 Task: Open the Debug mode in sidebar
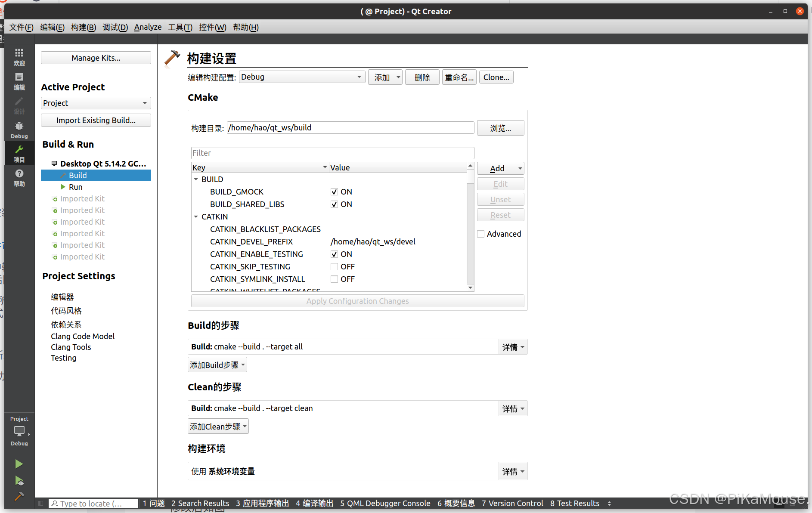click(x=19, y=130)
